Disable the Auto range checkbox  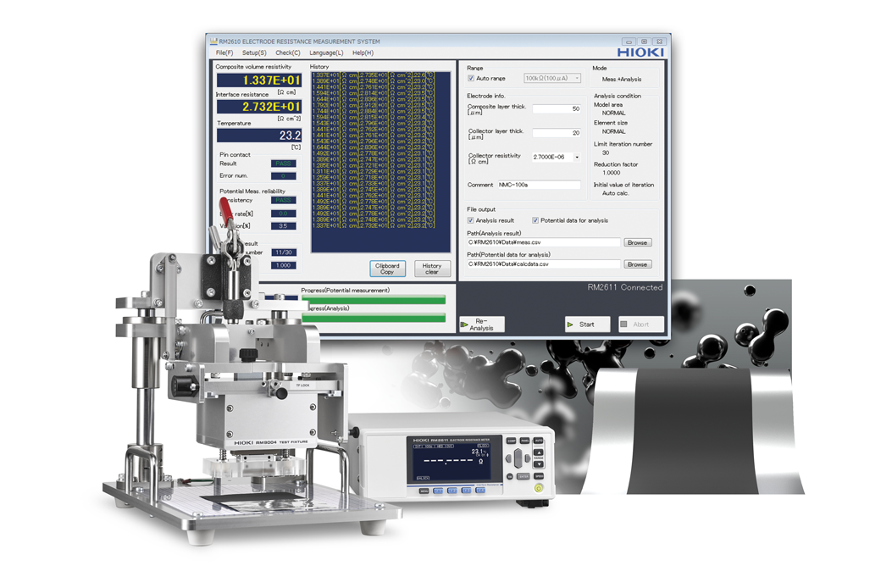(x=472, y=77)
